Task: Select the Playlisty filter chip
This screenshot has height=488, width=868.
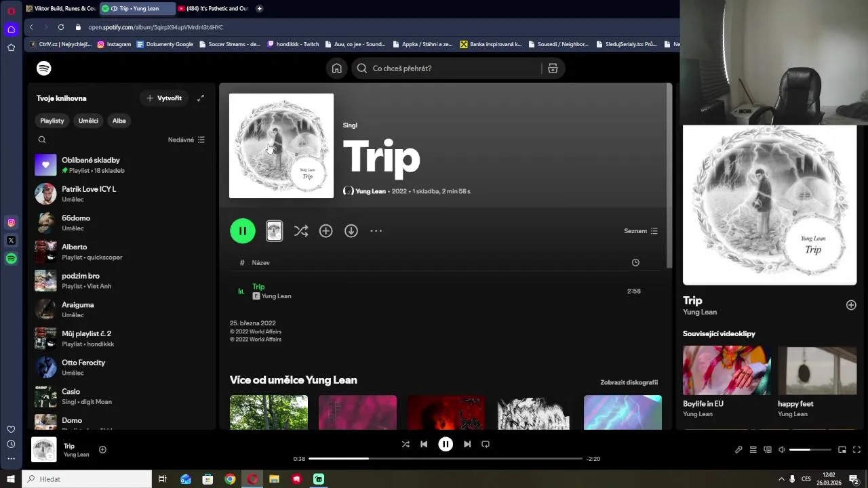Action: 52,121
